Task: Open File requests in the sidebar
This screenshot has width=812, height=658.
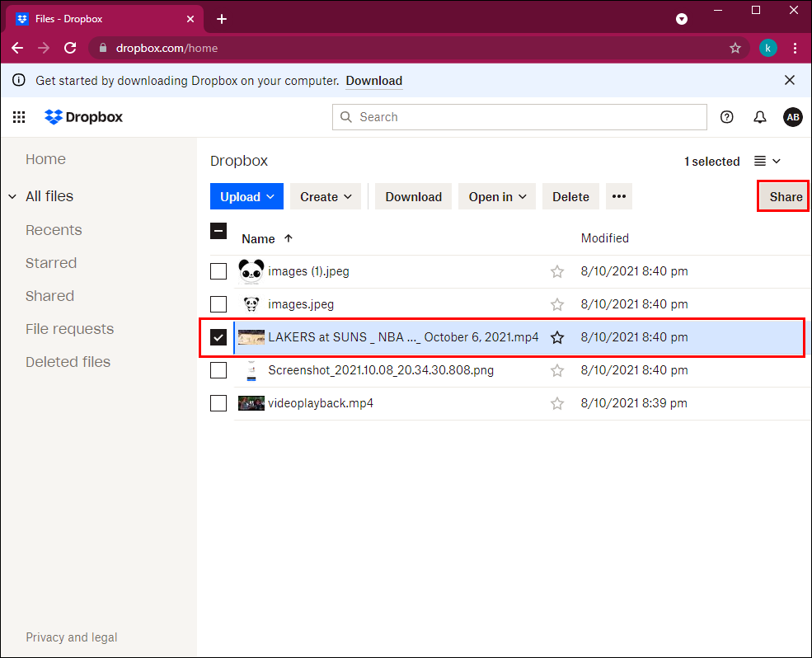Action: pyautogui.click(x=70, y=329)
